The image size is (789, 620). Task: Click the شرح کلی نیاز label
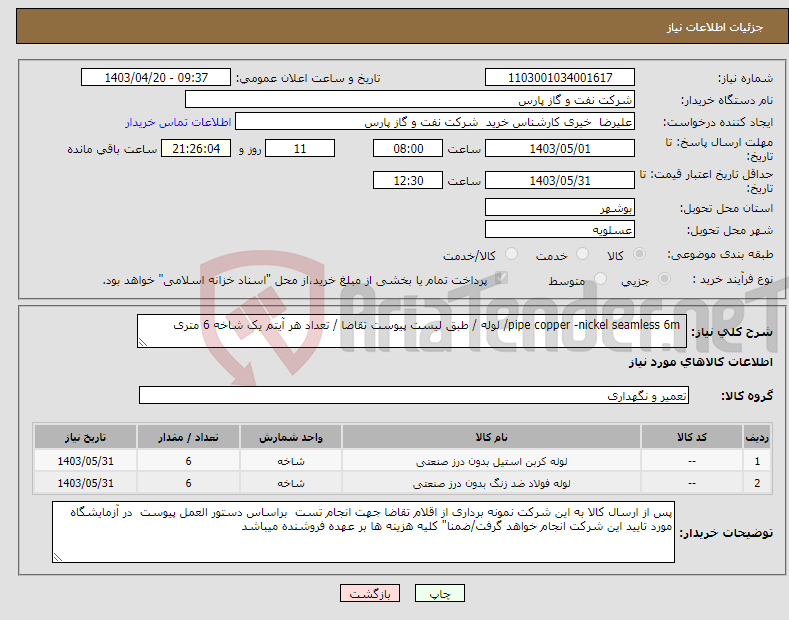tap(732, 332)
